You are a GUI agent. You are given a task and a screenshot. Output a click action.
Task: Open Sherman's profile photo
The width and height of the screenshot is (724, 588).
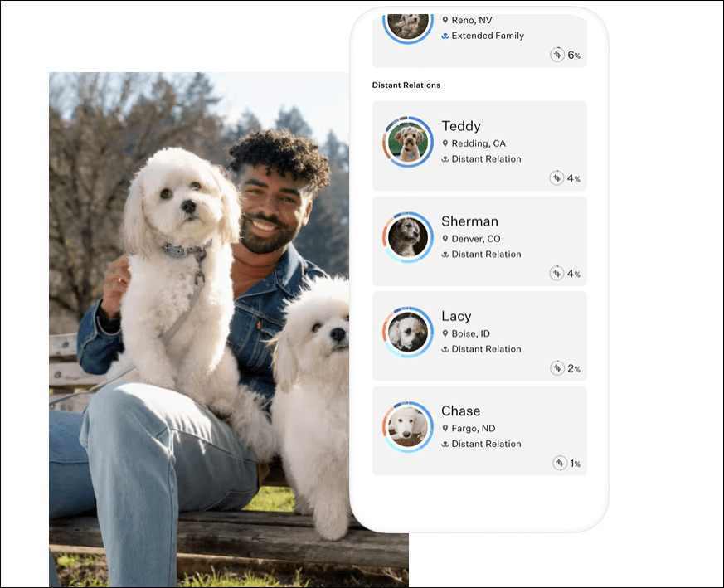(408, 237)
